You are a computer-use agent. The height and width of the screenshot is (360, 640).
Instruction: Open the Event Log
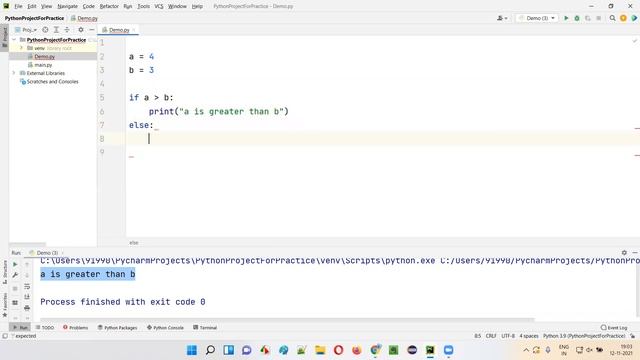pyautogui.click(x=614, y=327)
